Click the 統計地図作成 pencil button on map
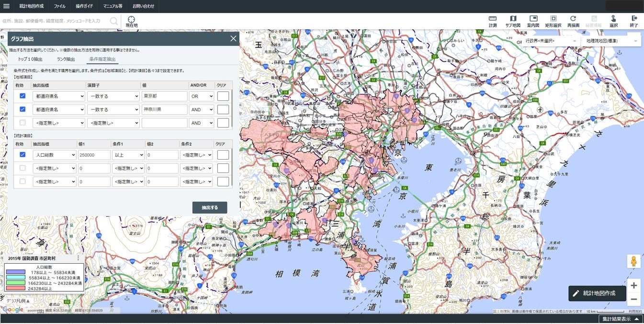 (x=597, y=293)
